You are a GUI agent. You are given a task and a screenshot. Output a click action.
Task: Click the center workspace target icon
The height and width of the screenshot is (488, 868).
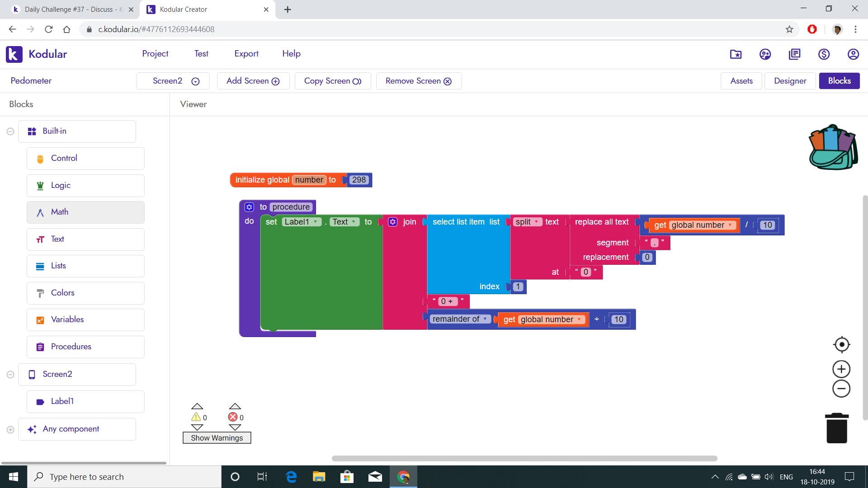(841, 345)
